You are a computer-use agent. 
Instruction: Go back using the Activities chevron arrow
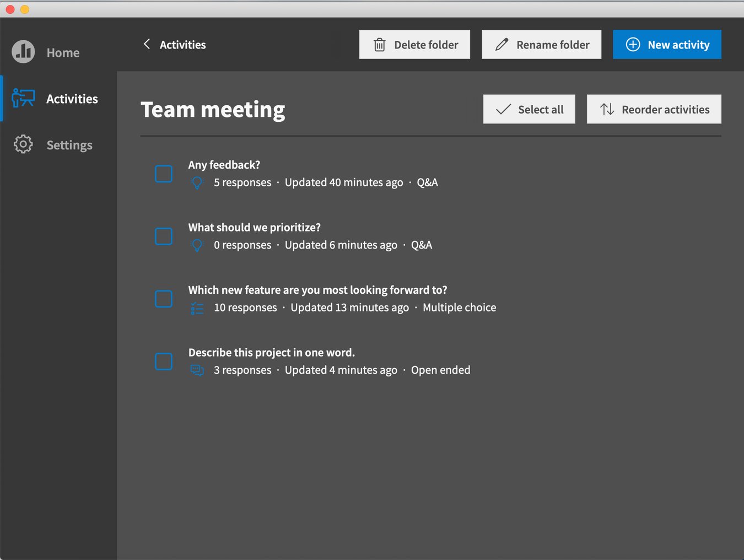[147, 44]
